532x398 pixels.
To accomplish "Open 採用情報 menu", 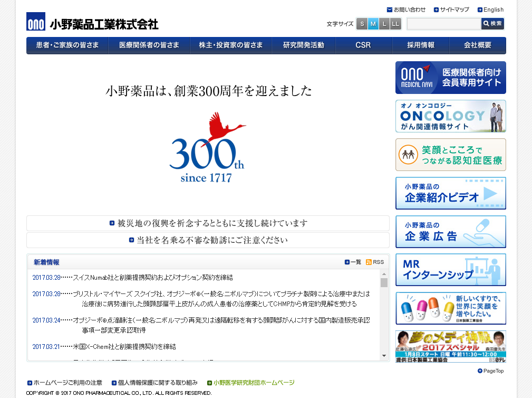I will pyautogui.click(x=421, y=45).
